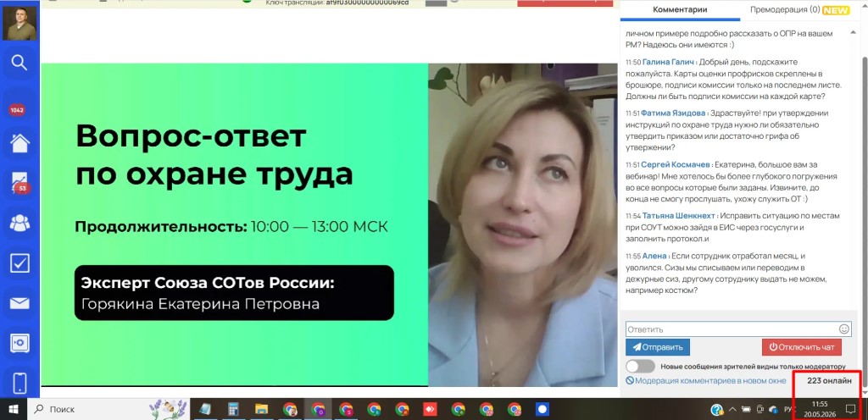Open the Windows Start menu
Screen dimensions: 868x420
[x=13, y=410]
